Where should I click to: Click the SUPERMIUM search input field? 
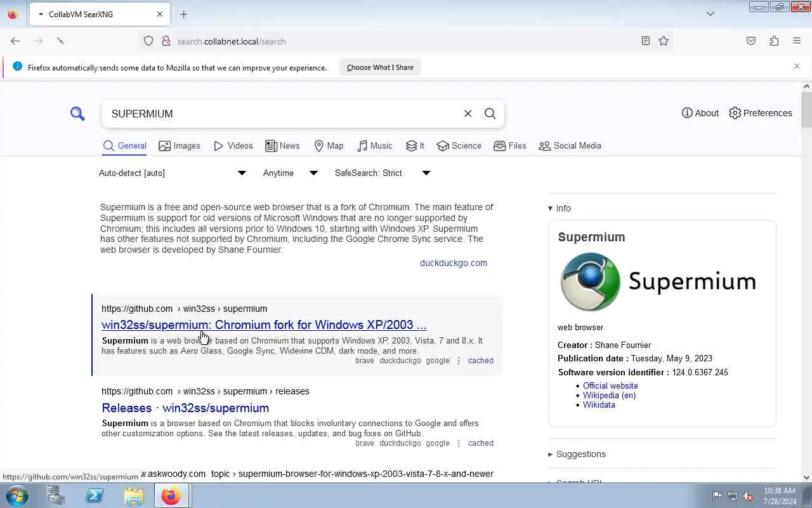(284, 114)
